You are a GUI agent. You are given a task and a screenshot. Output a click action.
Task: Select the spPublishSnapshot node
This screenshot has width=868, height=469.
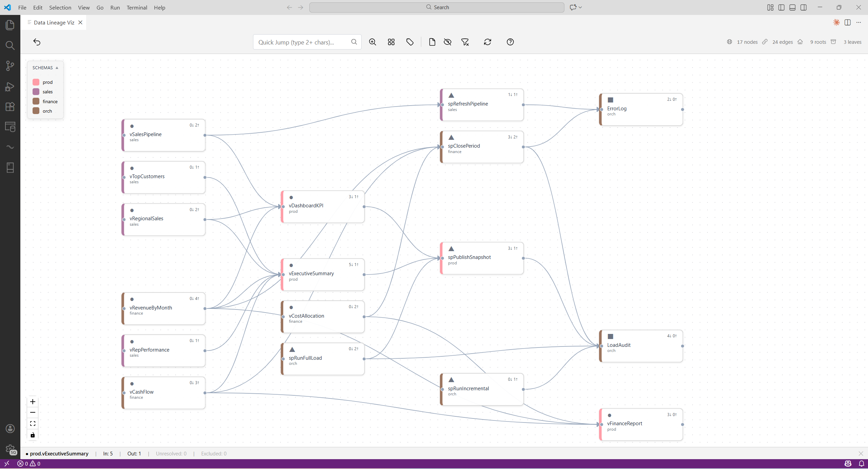482,258
